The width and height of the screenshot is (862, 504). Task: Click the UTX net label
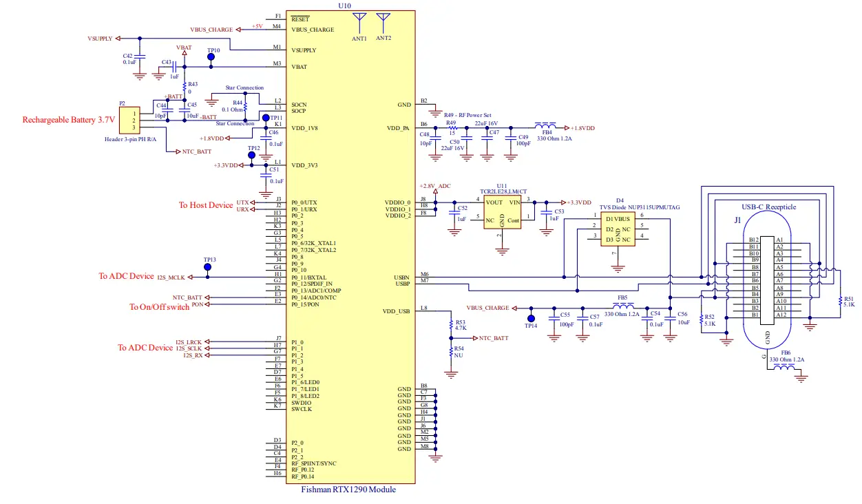(242, 202)
